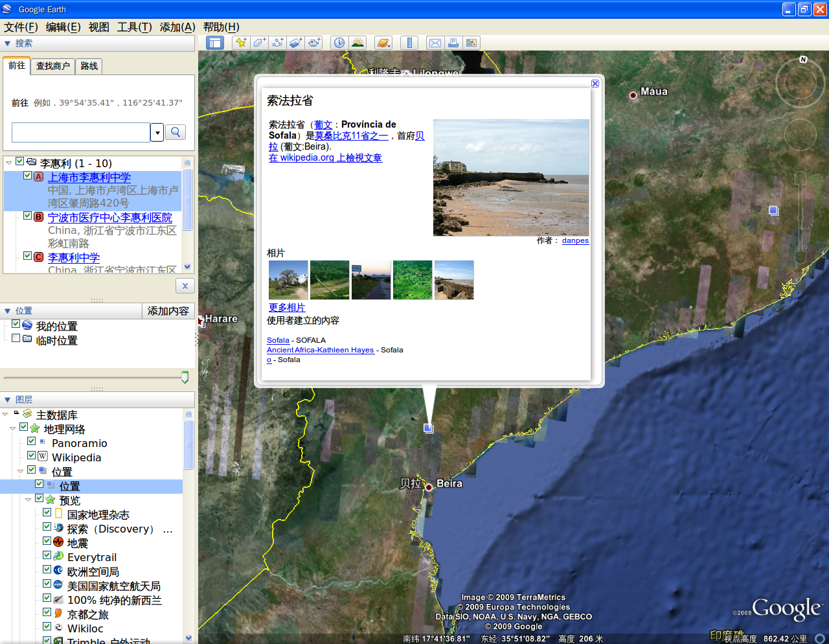Select the Add Image Overlay tool
Image resolution: width=829 pixels, height=644 pixels.
(296, 43)
